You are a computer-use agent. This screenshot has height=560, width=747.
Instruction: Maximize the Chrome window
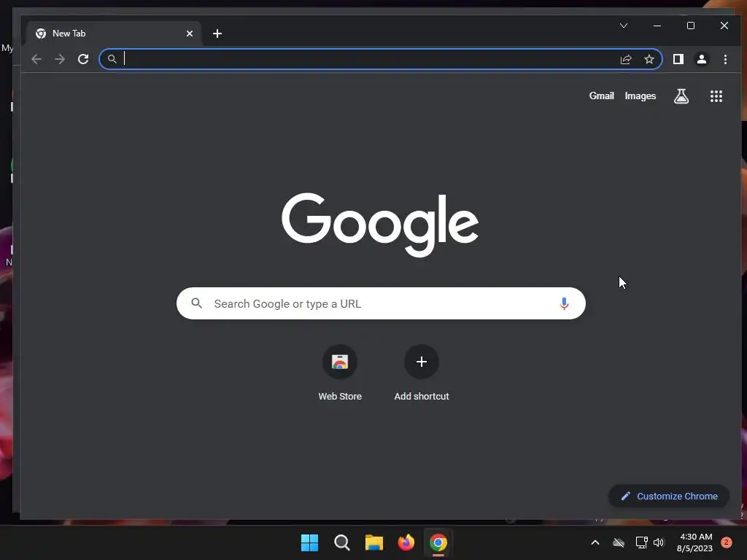691,26
